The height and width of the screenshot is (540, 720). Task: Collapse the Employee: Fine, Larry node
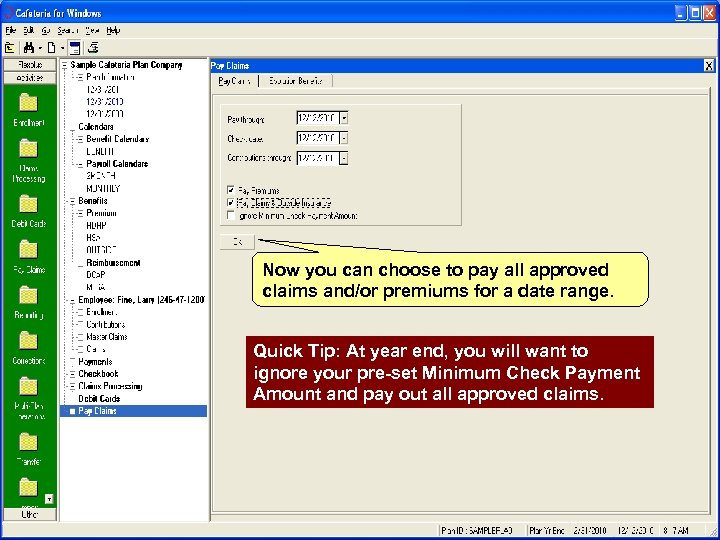click(73, 301)
